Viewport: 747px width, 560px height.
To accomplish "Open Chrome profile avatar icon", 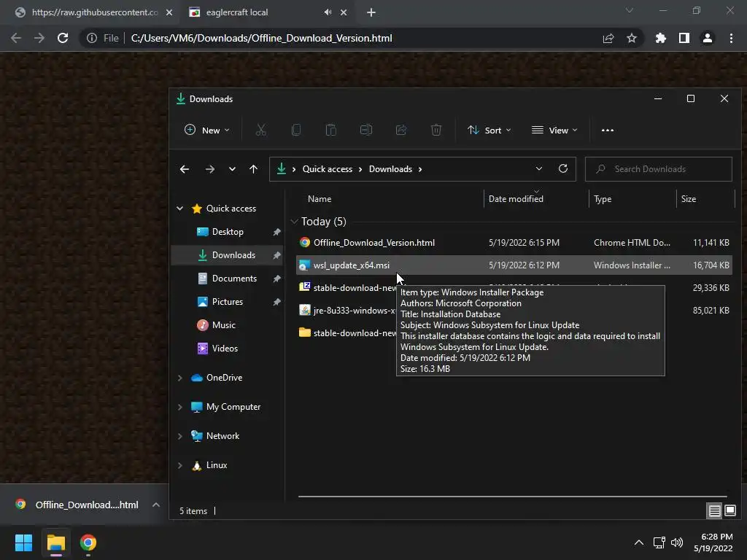I will click(x=708, y=38).
